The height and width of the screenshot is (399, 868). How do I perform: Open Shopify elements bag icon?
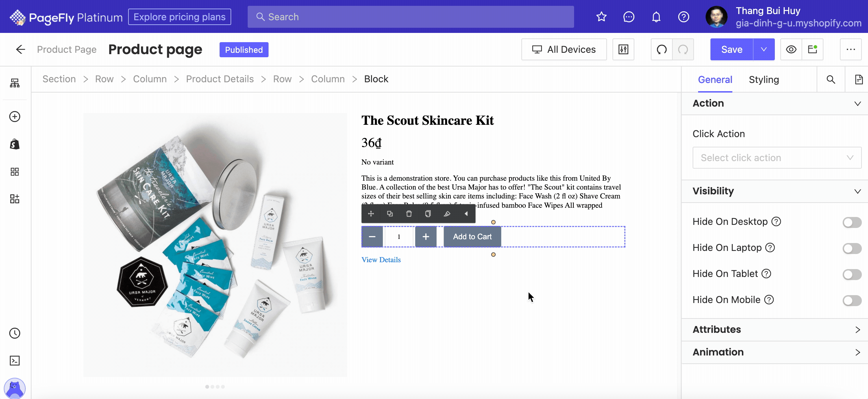(15, 144)
